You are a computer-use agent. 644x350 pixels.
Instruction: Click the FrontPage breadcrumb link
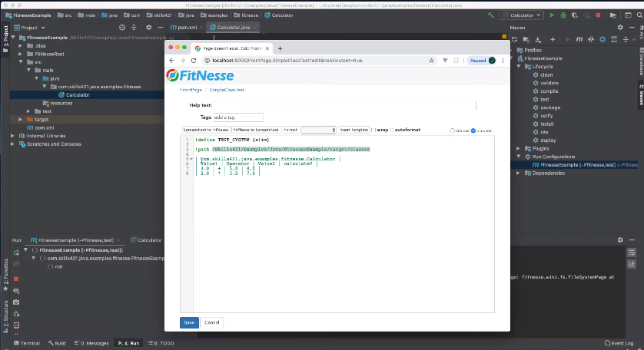click(x=191, y=90)
